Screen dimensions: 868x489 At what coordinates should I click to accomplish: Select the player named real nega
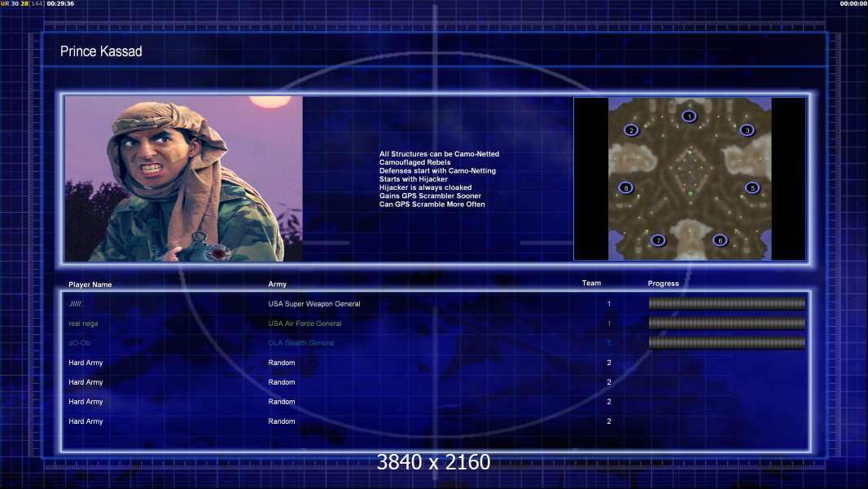83,324
